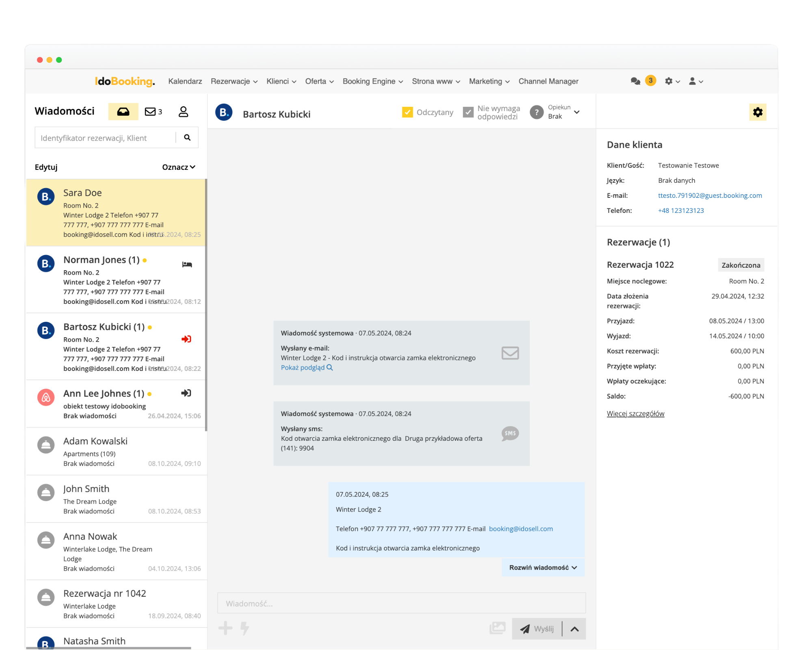This screenshot has height=650, width=812.
Task: Expand Rozwiń wiadomość
Action: point(543,568)
